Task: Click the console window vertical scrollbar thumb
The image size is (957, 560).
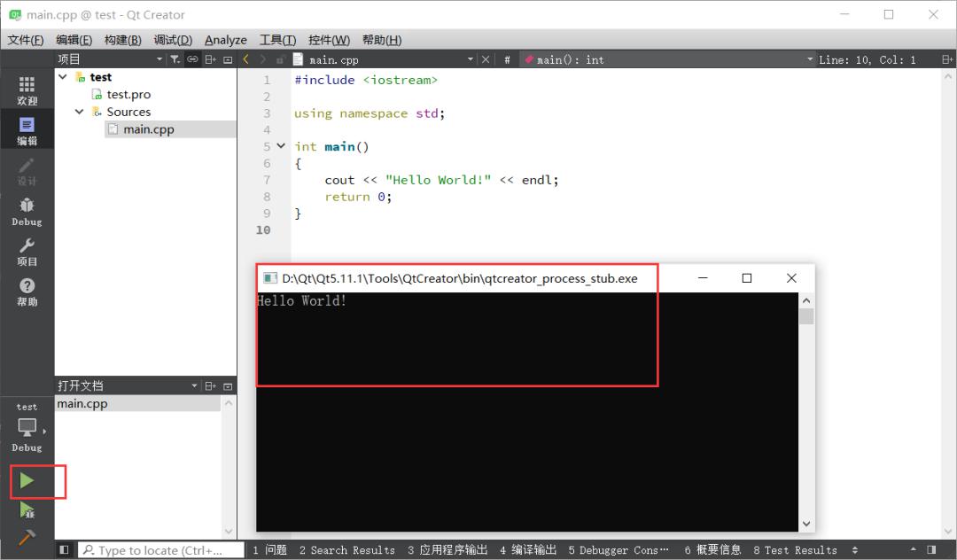Action: coord(806,316)
